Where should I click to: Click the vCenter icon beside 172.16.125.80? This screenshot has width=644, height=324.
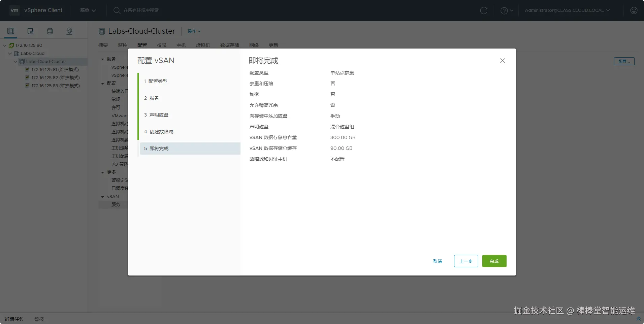pos(11,45)
